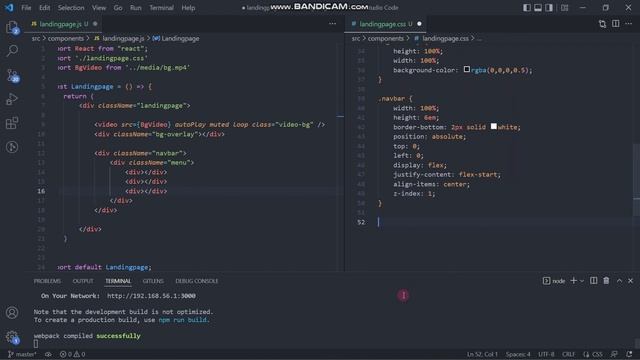640x360 pixels.
Task: Switch to the Debug Console tab
Action: coord(197,281)
